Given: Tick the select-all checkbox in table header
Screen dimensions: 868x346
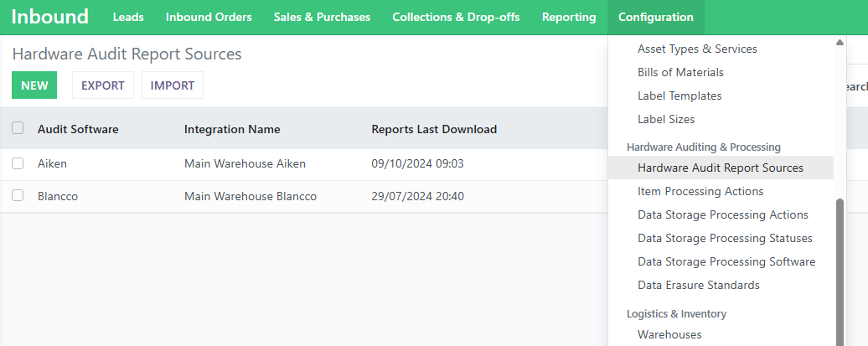Looking at the screenshot, I should [x=18, y=128].
